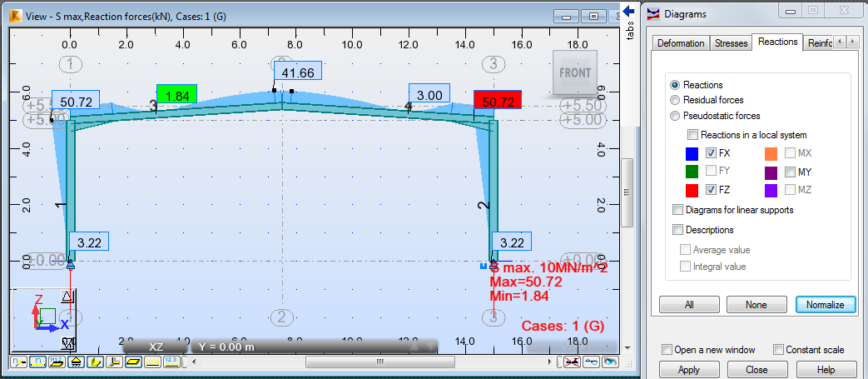Open Help for Diagrams dialog
Screen dimensions: 868x379
[x=826, y=370]
